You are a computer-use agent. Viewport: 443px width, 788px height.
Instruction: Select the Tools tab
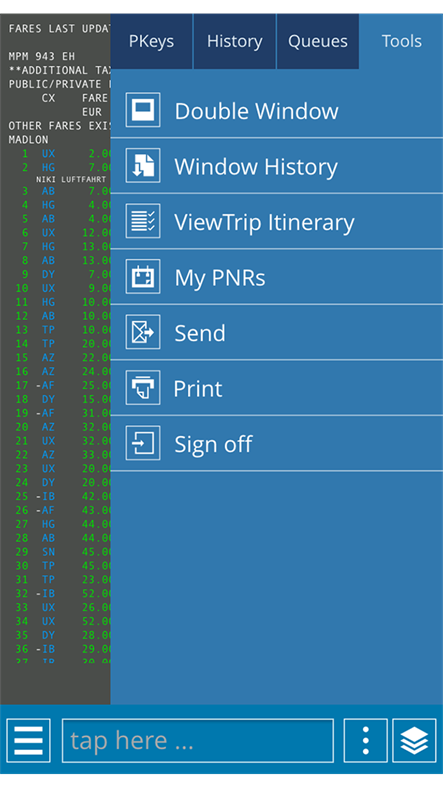[x=401, y=41]
